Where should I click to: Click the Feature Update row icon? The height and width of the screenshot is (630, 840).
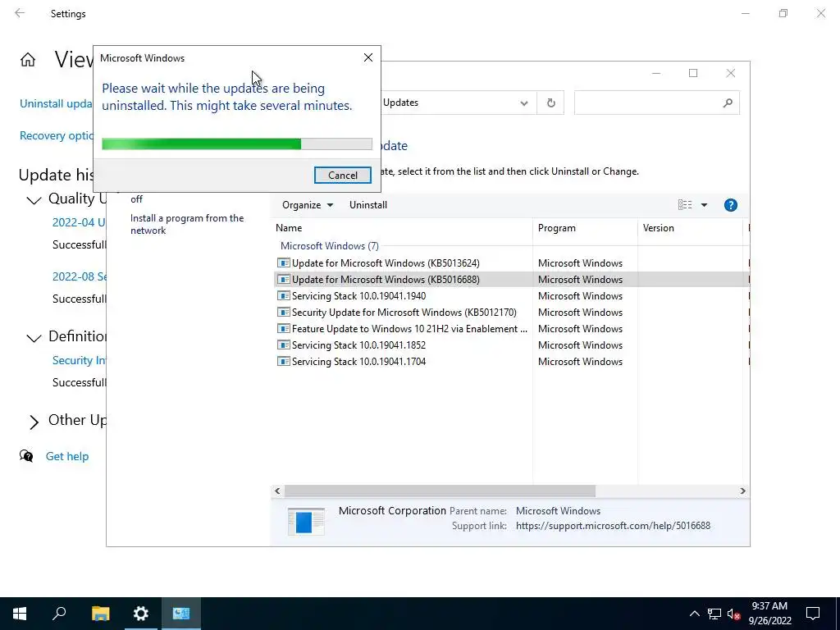[x=283, y=328]
